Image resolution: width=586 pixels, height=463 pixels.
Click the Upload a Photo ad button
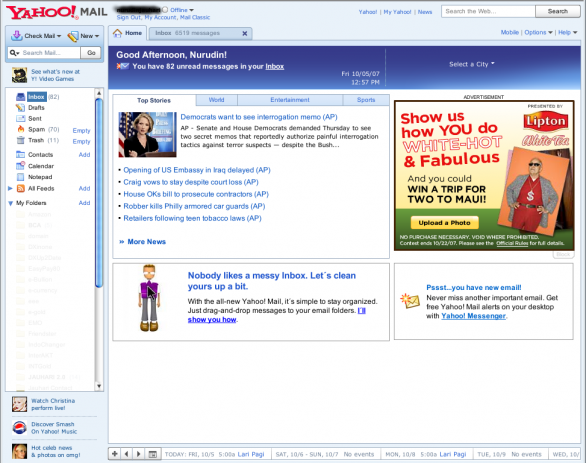pos(444,223)
